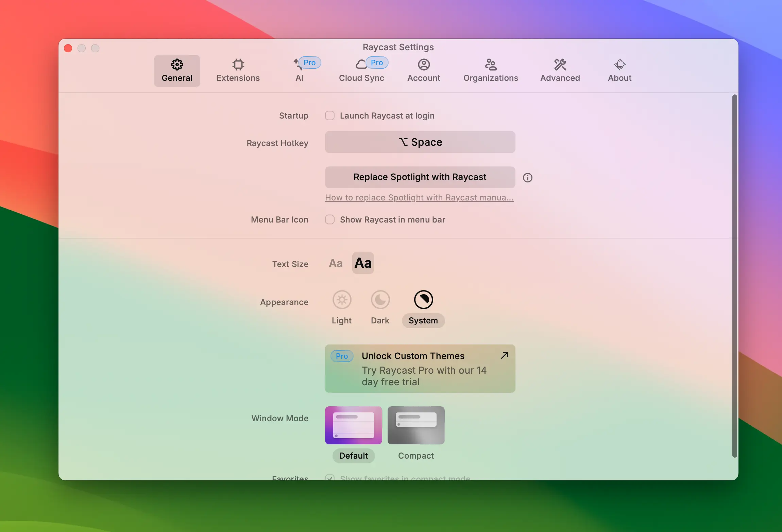Click the Text Size label
This screenshot has height=532, width=782.
(290, 264)
